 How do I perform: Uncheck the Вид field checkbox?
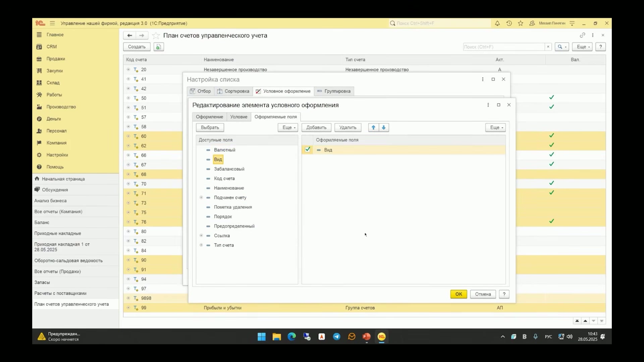point(308,150)
